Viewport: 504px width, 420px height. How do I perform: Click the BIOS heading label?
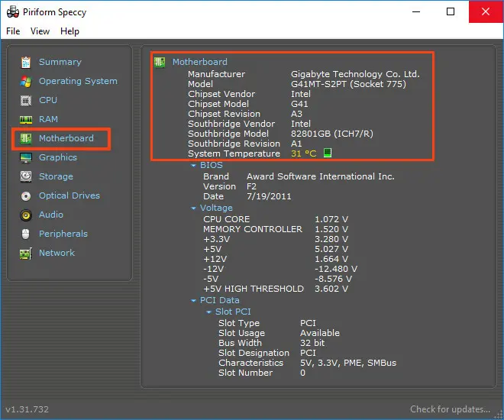pos(212,165)
